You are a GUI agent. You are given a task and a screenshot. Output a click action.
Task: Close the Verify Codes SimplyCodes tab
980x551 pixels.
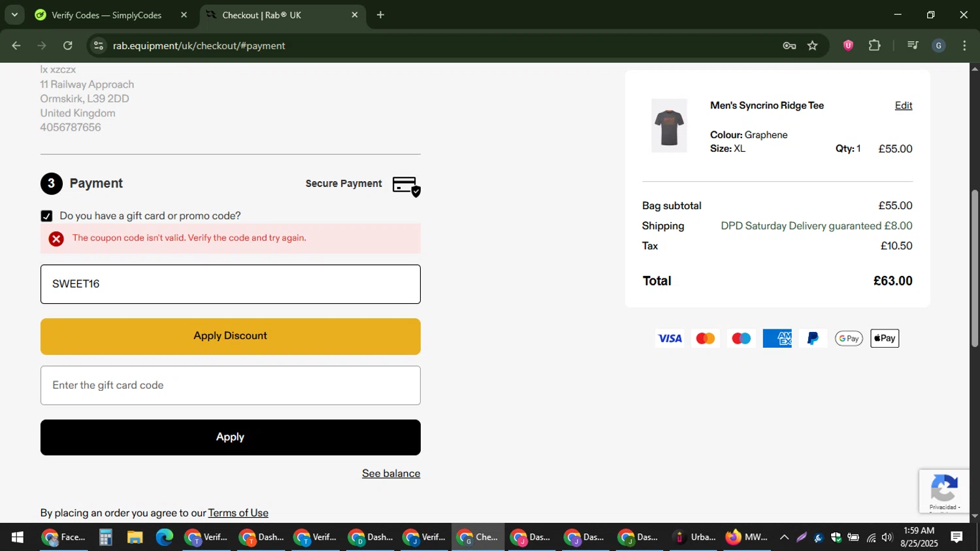tap(184, 15)
